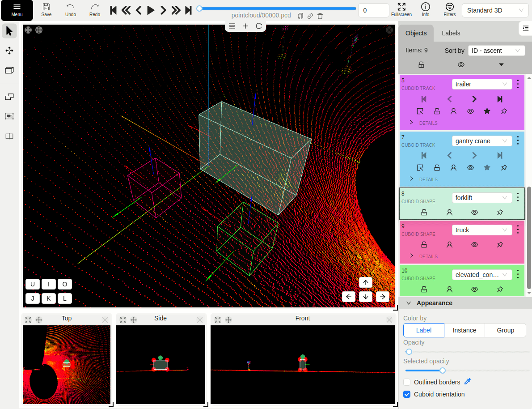Open the Menu button
Viewport: 532px width, 409px height.
tap(17, 10)
